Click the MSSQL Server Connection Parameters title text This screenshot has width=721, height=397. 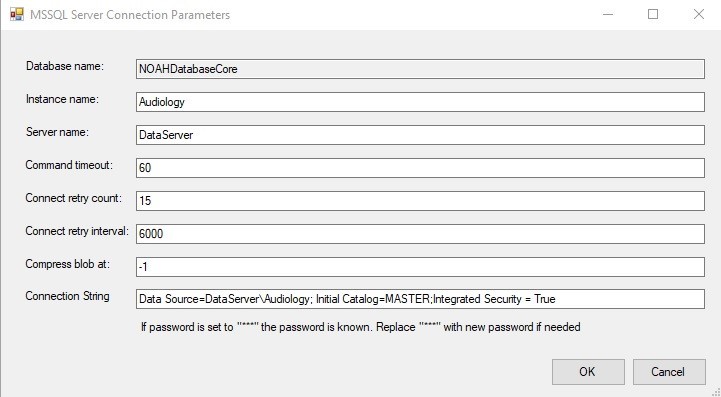click(130, 15)
